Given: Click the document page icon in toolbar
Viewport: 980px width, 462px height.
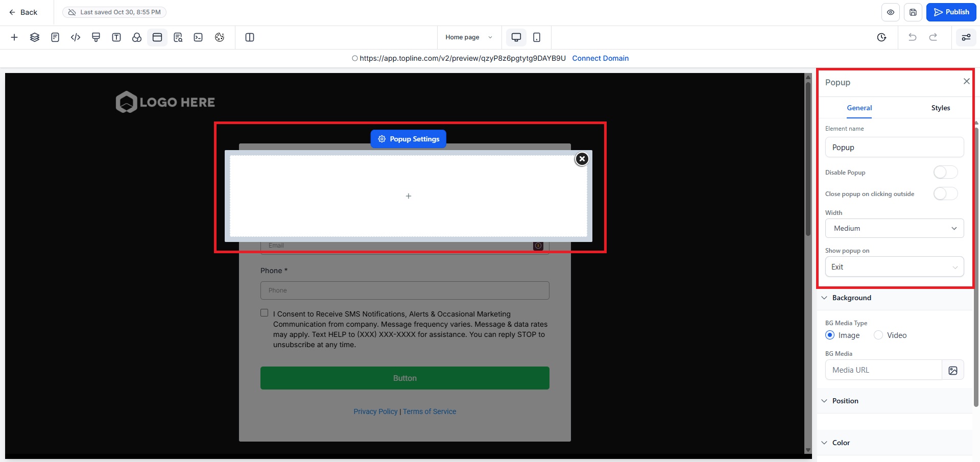Looking at the screenshot, I should 55,37.
